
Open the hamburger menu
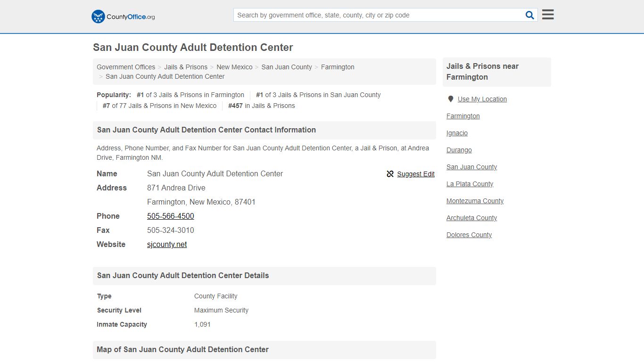548,15
